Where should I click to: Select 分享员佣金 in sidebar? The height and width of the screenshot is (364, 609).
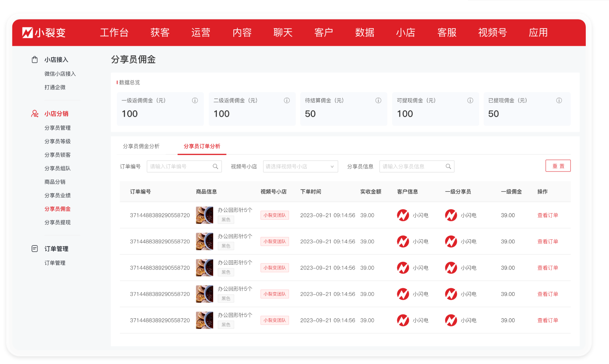pos(58,209)
